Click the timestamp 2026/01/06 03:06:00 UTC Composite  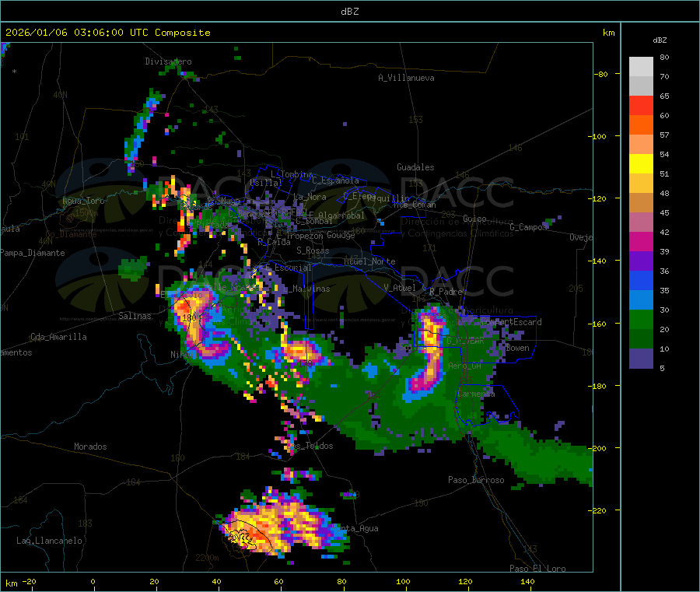pos(107,33)
